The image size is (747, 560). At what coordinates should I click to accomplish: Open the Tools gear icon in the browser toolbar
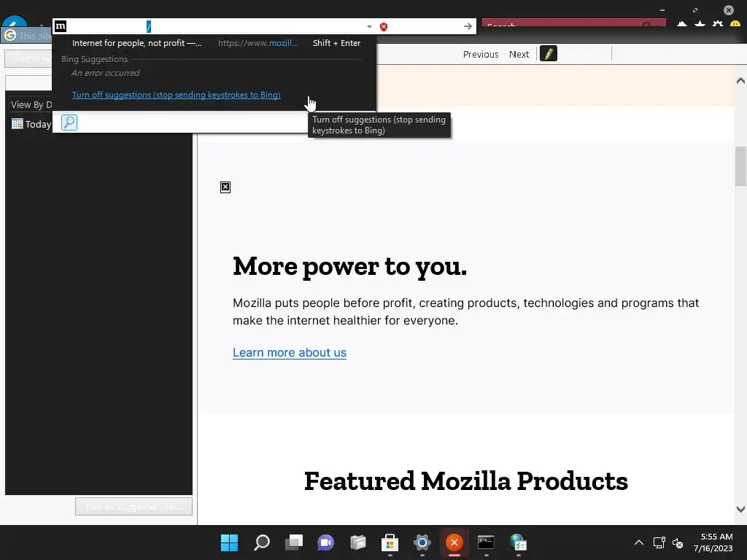[x=718, y=23]
